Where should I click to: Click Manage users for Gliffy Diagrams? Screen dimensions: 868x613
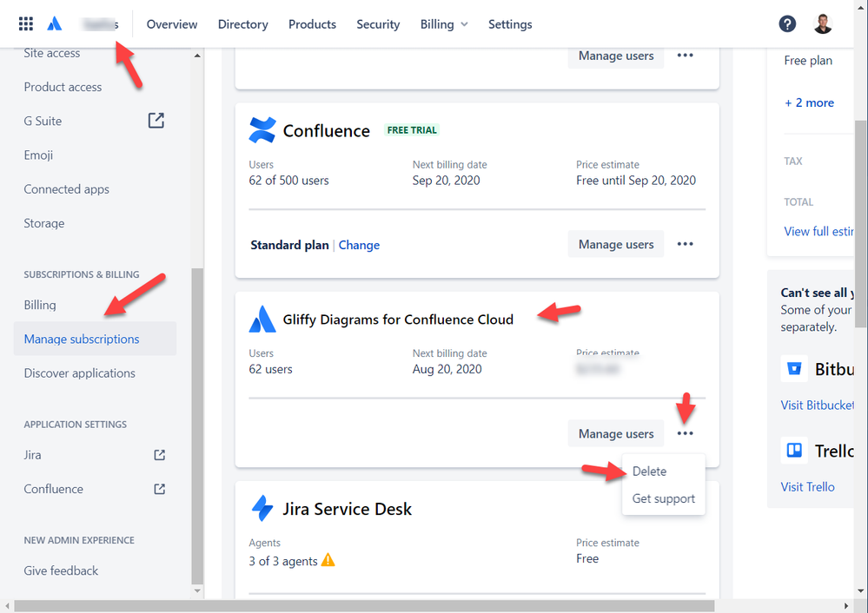tap(615, 433)
